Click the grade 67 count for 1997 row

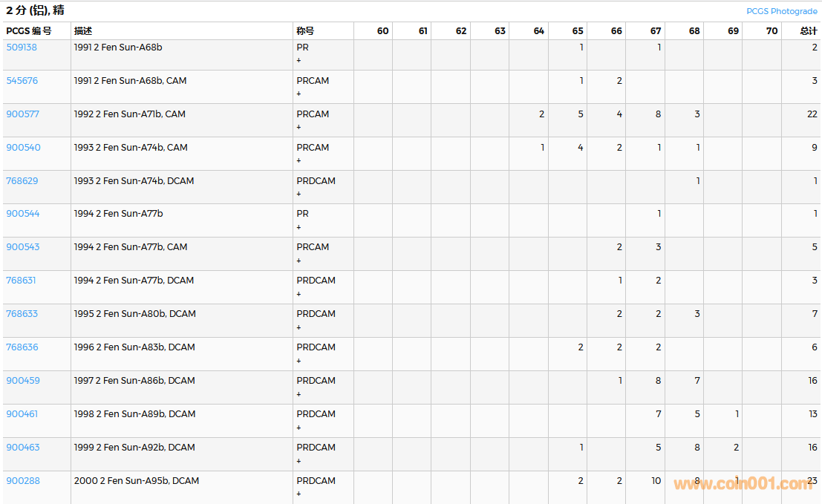[x=658, y=381]
